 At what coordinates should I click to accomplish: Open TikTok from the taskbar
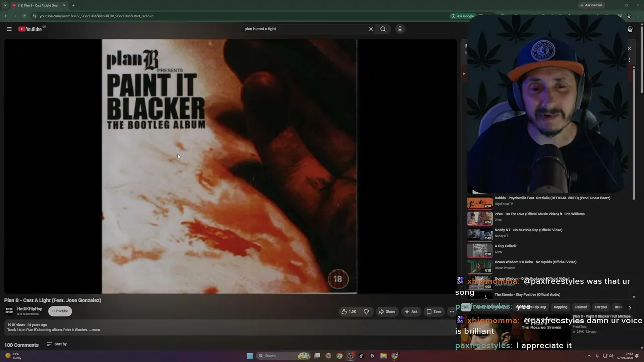(x=361, y=356)
